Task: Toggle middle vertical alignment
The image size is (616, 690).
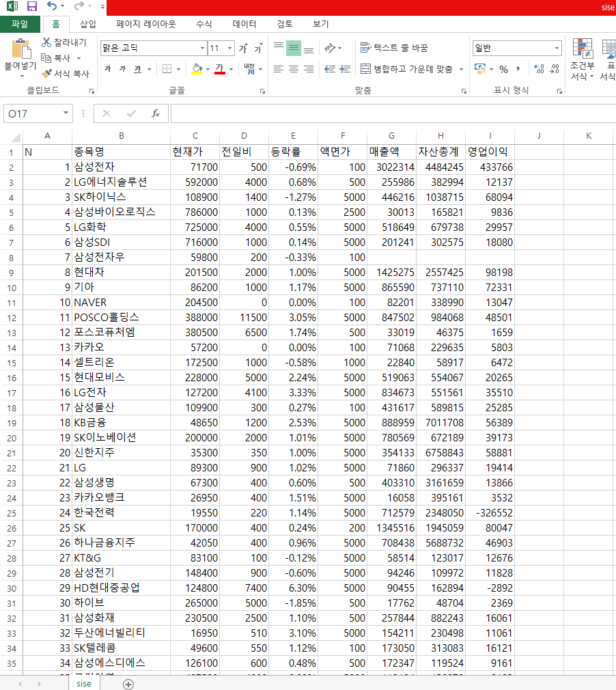Action: click(294, 48)
